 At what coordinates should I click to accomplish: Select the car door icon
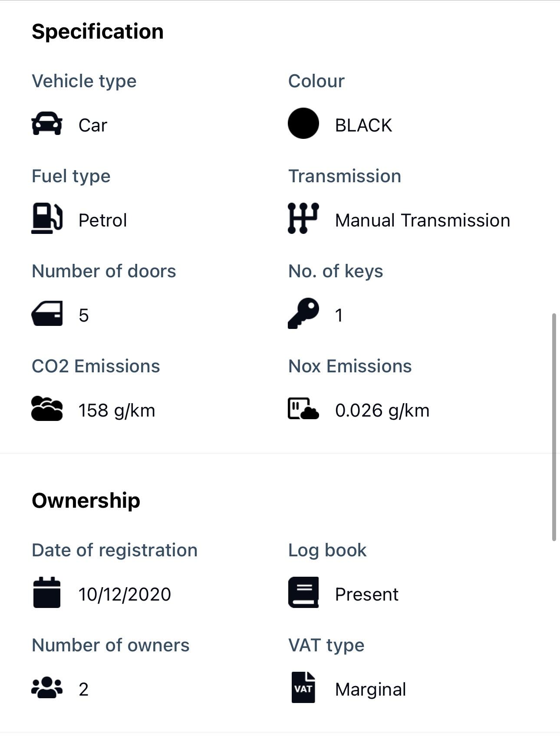(47, 314)
